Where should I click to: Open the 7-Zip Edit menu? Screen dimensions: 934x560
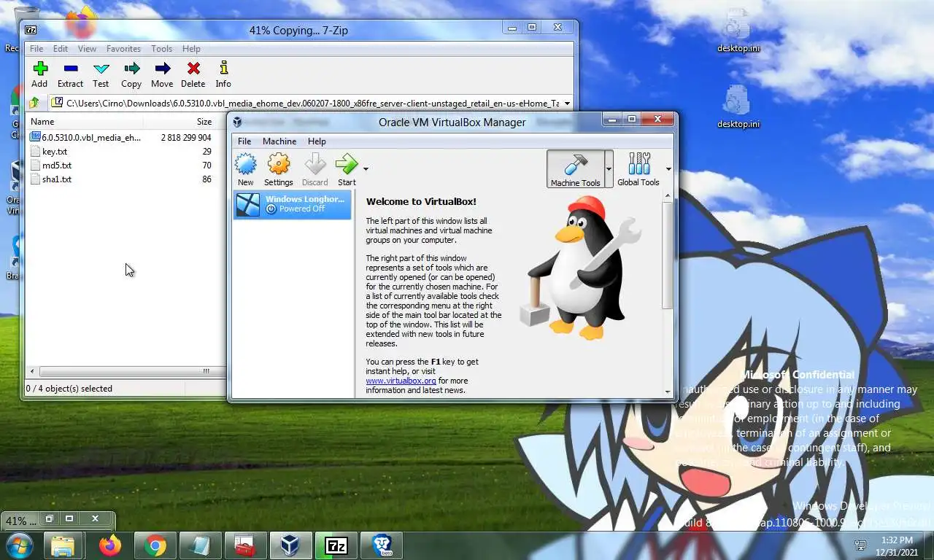tap(61, 49)
